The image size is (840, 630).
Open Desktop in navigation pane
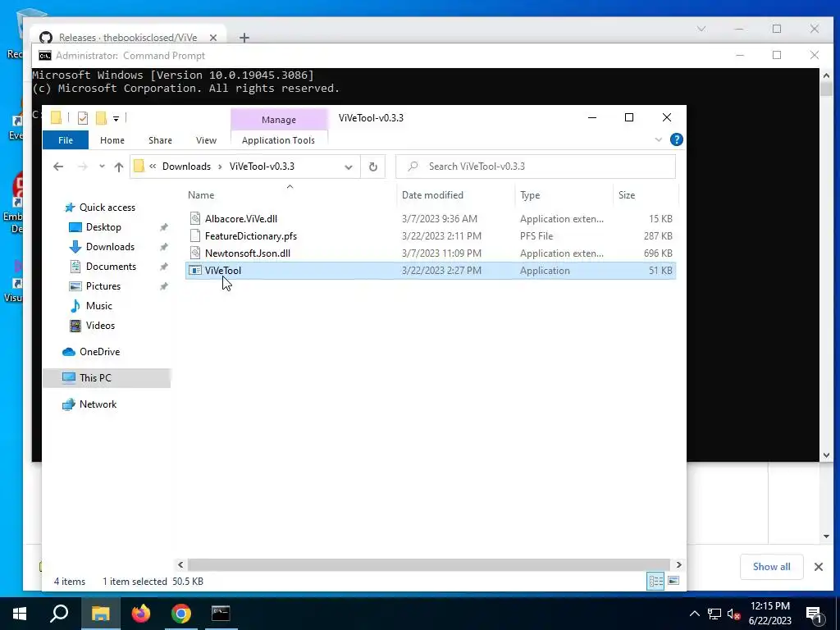(103, 227)
